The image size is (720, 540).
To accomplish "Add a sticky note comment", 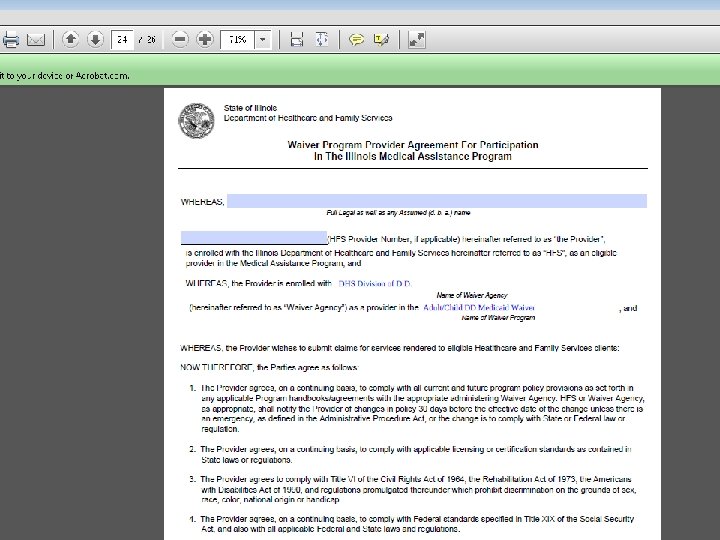I will click(356, 39).
